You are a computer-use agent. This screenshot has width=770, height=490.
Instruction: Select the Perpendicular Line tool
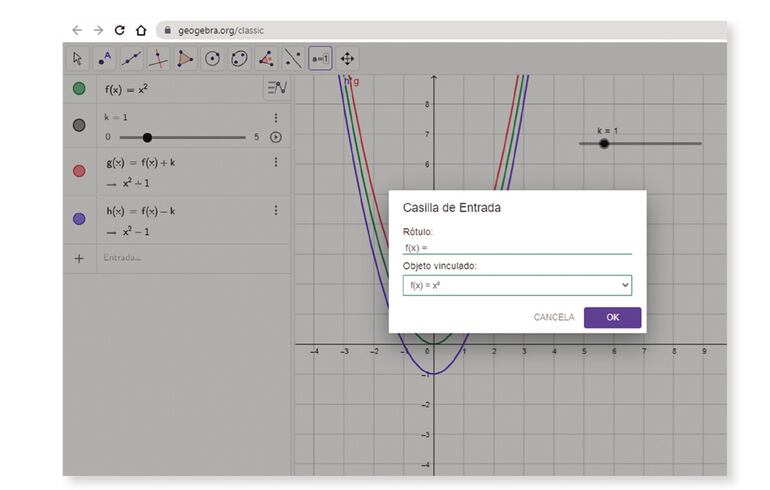point(158,59)
